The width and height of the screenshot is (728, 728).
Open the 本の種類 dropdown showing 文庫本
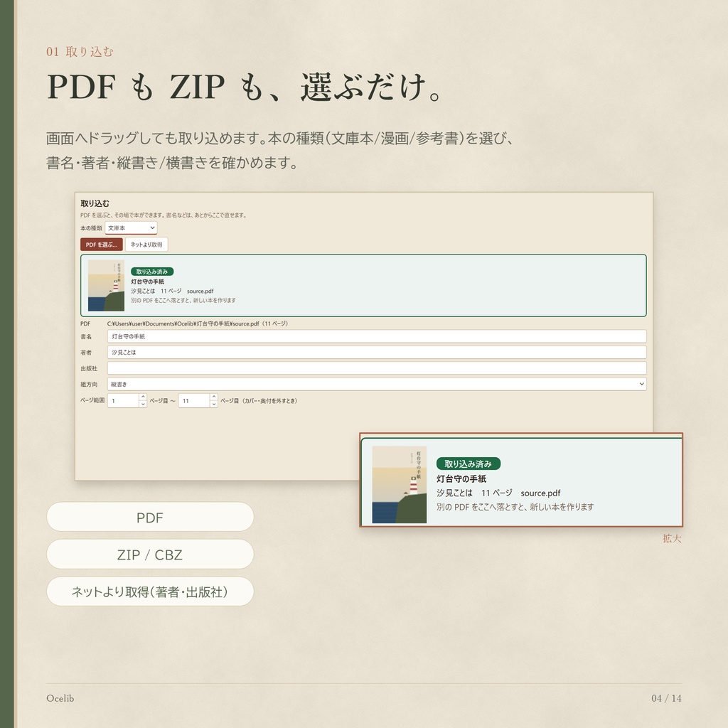tap(131, 228)
